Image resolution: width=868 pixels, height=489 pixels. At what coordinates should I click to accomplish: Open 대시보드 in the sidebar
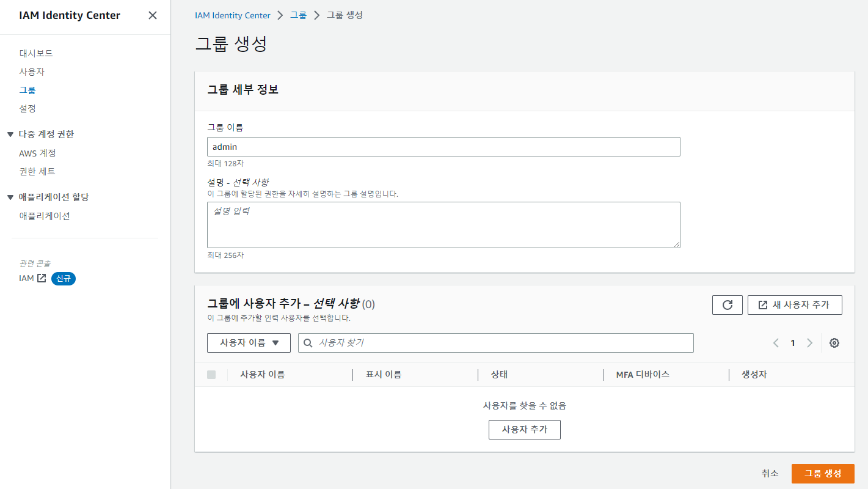(36, 53)
